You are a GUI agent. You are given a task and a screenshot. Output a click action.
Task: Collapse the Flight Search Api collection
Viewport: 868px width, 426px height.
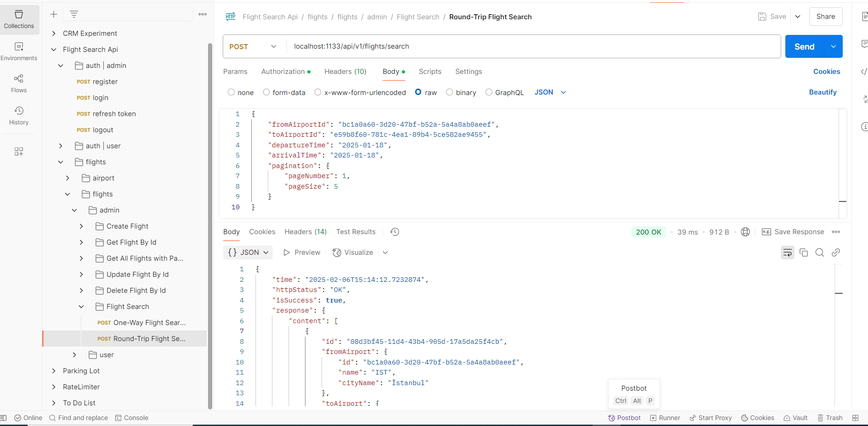[x=54, y=50]
